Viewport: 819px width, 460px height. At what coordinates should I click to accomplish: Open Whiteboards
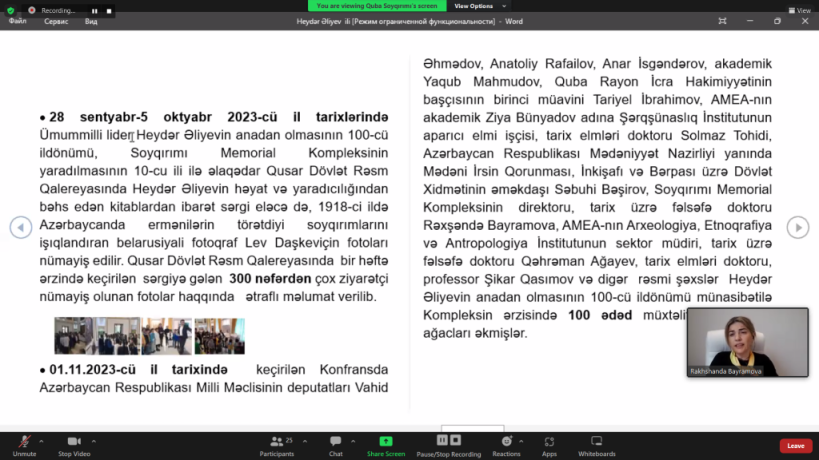tap(596, 446)
